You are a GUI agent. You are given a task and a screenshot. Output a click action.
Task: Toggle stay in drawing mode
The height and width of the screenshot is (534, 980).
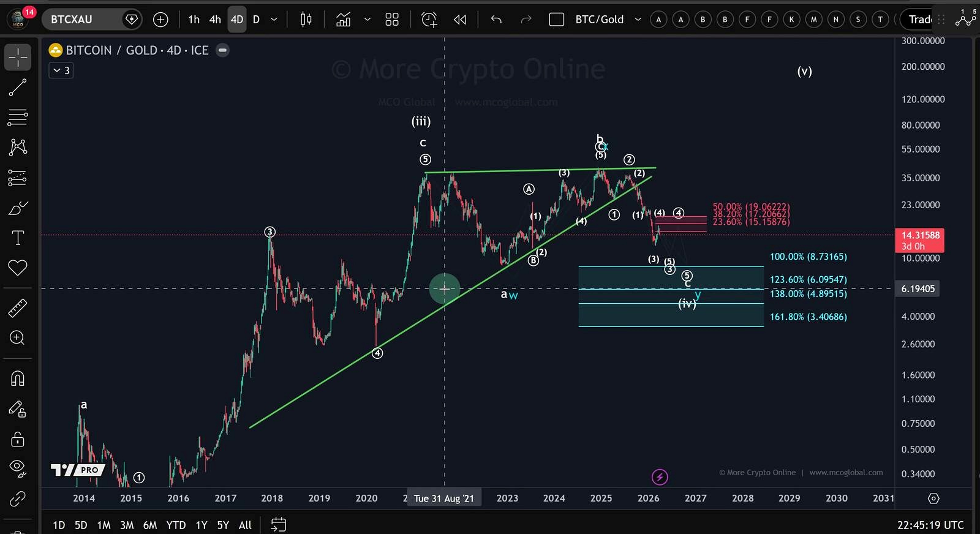tap(18, 409)
